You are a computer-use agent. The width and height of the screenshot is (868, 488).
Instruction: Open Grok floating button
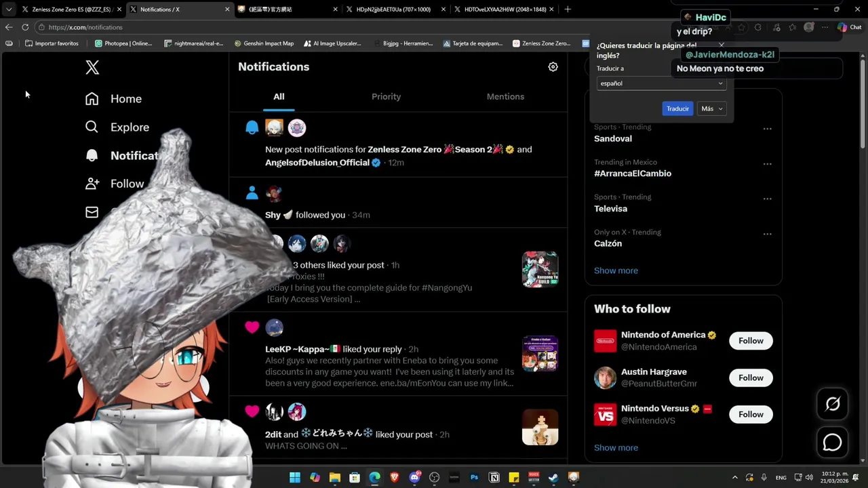coord(832,405)
